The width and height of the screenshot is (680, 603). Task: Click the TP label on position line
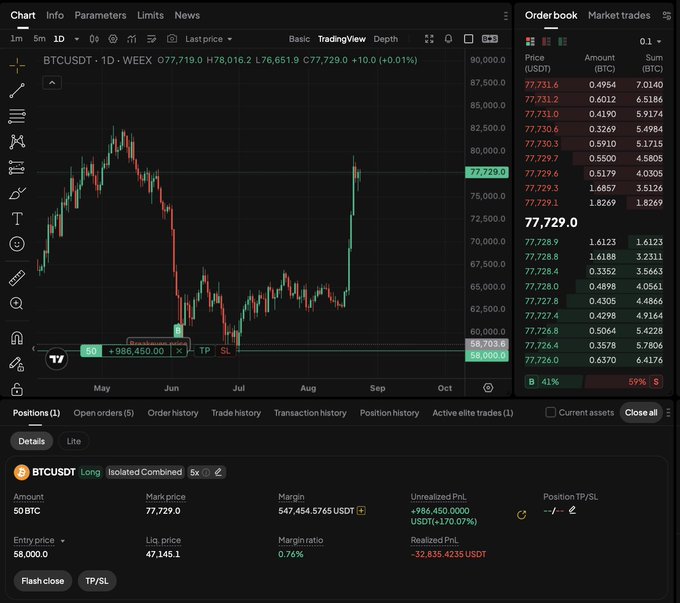[x=205, y=351]
